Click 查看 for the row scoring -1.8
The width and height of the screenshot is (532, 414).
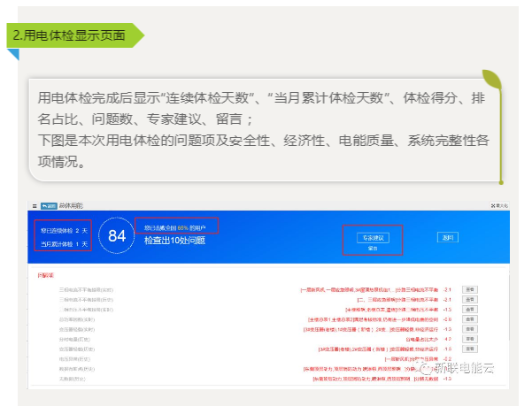pyautogui.click(x=470, y=349)
